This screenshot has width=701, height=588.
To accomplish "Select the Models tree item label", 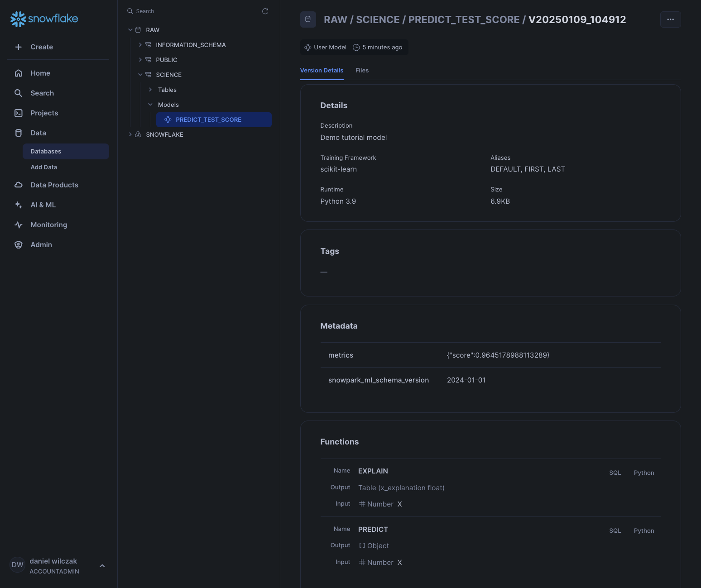I will (168, 105).
